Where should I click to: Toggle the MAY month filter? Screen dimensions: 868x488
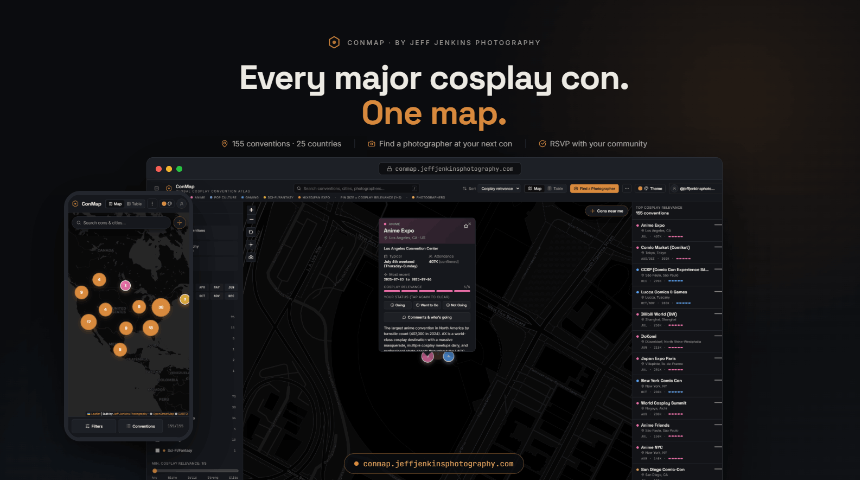tap(216, 287)
